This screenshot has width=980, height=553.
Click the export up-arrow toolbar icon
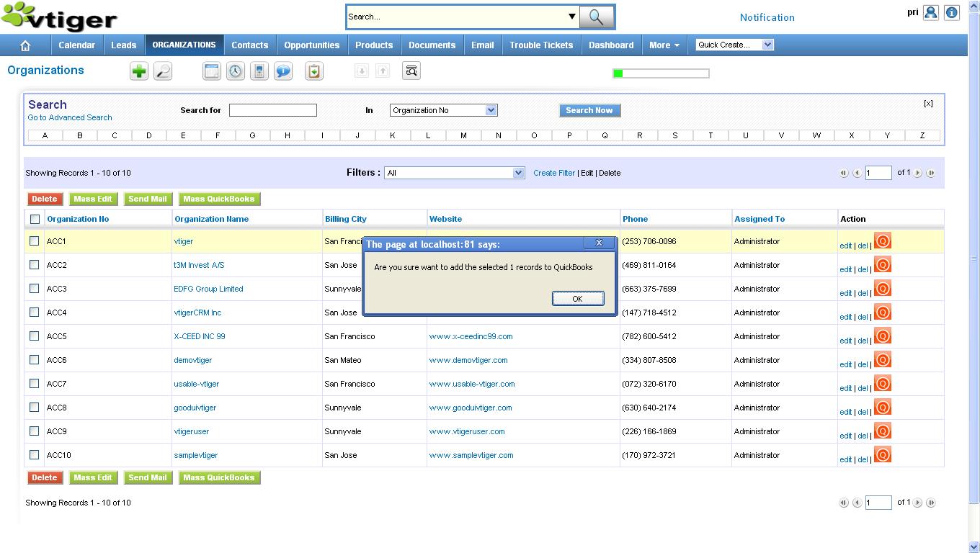pos(383,71)
